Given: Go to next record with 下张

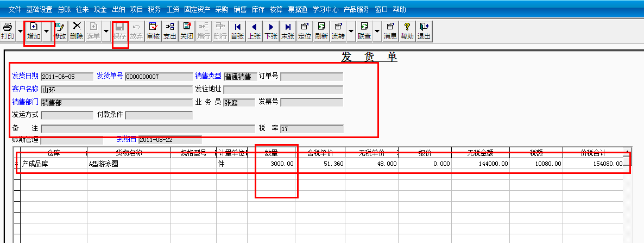Looking at the screenshot, I should pyautogui.click(x=271, y=31).
